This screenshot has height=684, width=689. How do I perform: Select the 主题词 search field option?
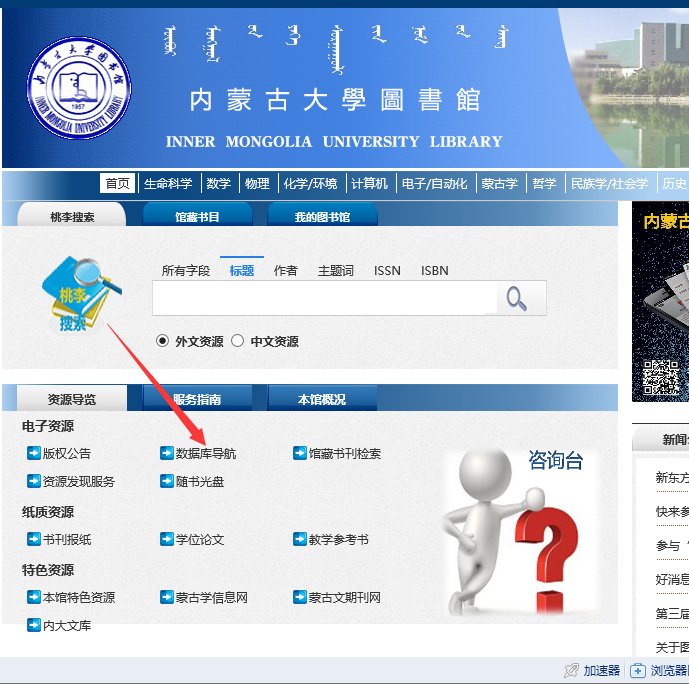click(x=336, y=270)
